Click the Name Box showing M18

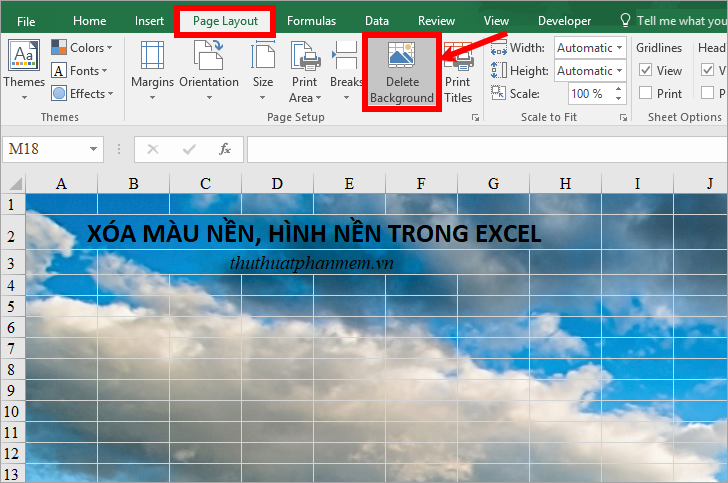point(45,149)
